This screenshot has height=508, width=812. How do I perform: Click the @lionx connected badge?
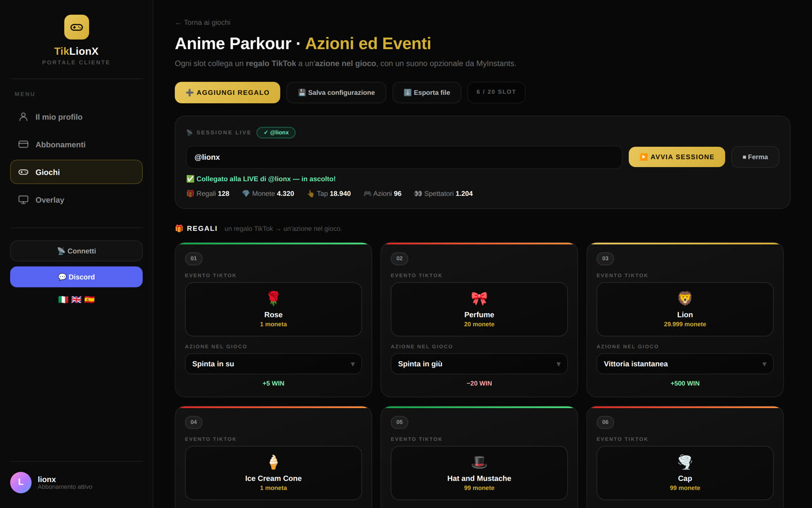tap(276, 133)
